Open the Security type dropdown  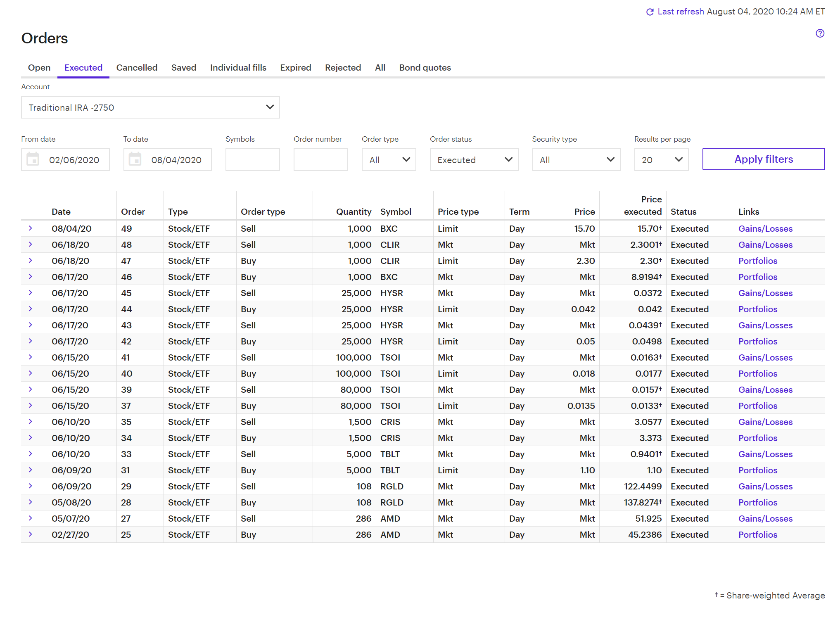(576, 160)
